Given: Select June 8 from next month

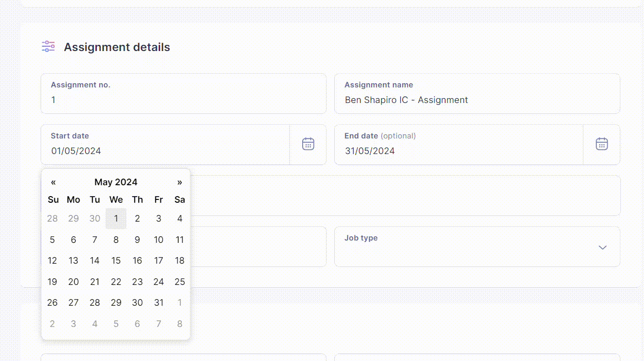Looking at the screenshot, I should [x=179, y=324].
